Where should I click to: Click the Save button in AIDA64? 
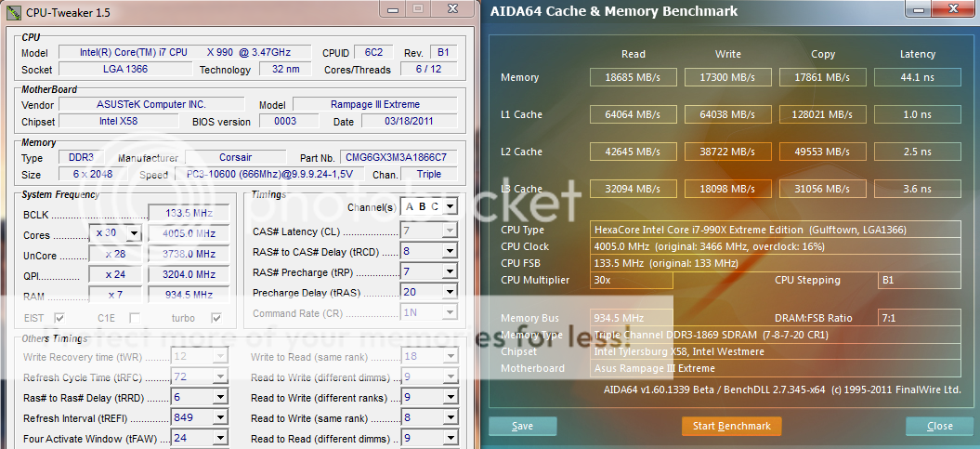[522, 426]
